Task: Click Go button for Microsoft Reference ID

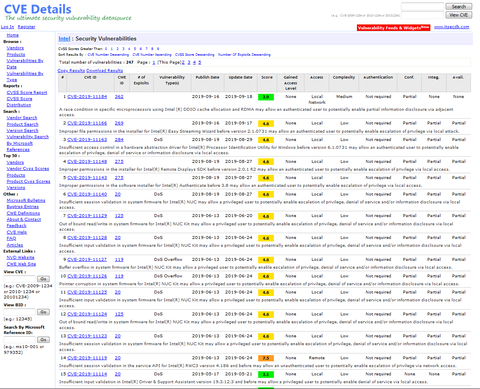Action: tap(43, 339)
